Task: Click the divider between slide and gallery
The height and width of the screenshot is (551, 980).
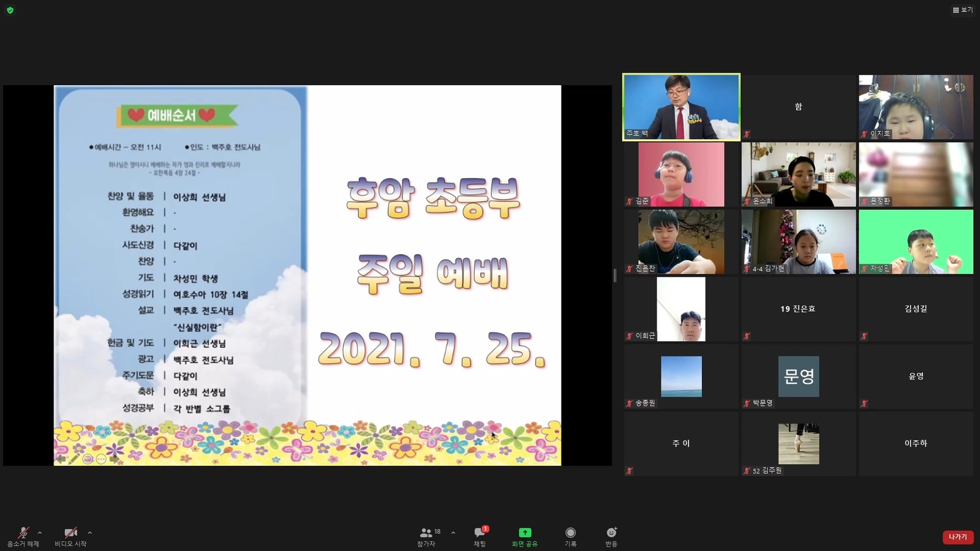Action: 615,275
